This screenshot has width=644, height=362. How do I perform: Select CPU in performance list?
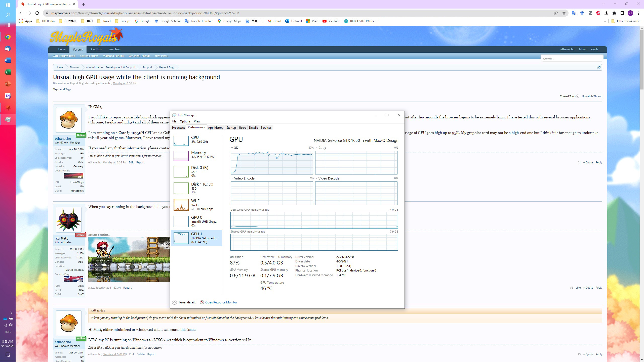(197, 141)
